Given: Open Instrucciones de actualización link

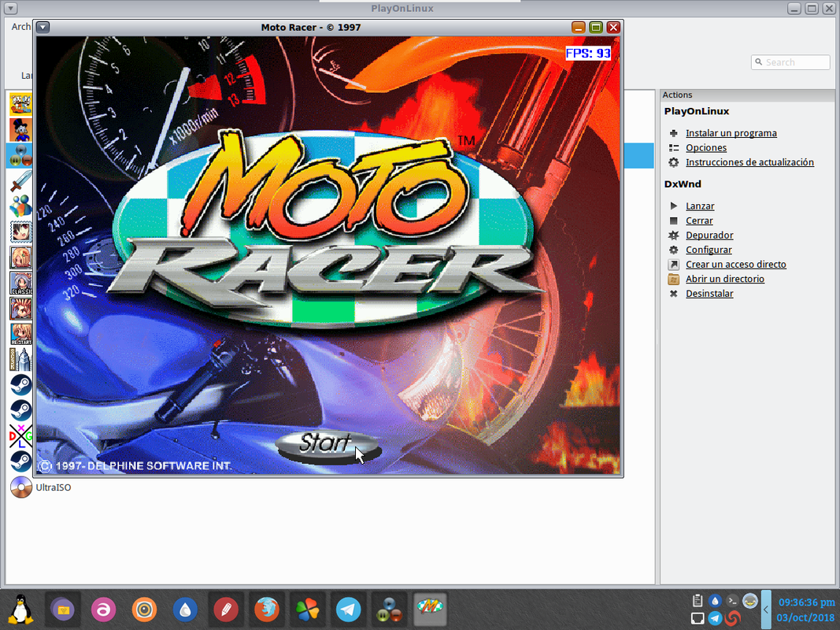Looking at the screenshot, I should pyautogui.click(x=749, y=161).
